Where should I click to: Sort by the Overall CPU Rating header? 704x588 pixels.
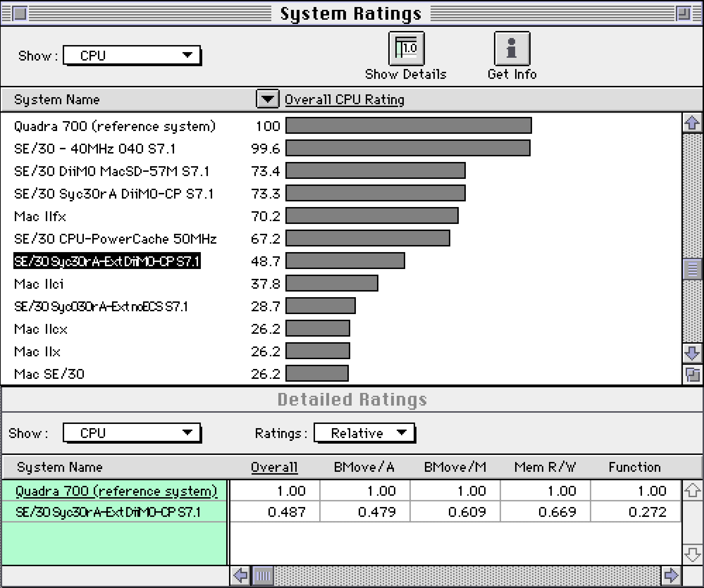coord(344,100)
